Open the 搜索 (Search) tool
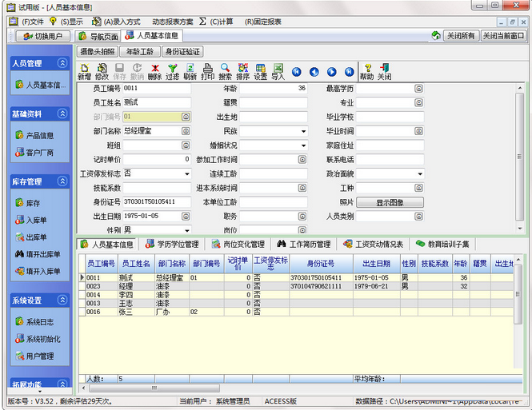This screenshot has height=410, width=532. [226, 72]
